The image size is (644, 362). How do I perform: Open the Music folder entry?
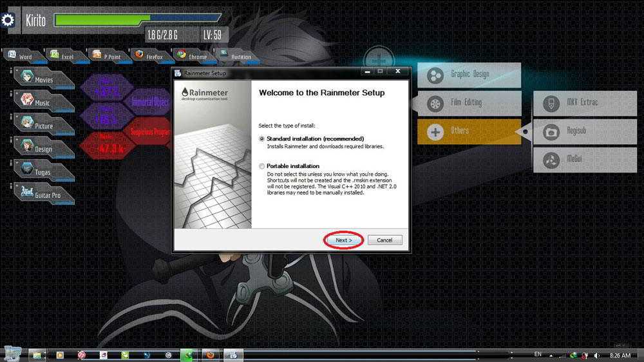[42, 103]
